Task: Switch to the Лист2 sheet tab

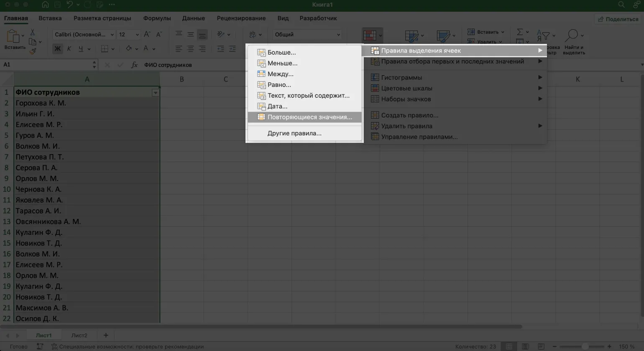Action: tap(79, 335)
